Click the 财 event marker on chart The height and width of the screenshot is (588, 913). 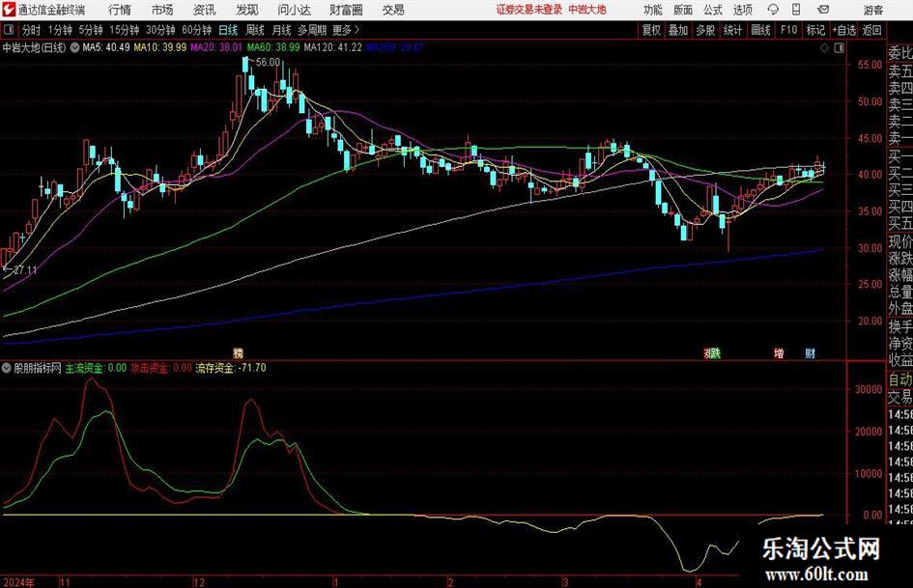[x=810, y=352]
